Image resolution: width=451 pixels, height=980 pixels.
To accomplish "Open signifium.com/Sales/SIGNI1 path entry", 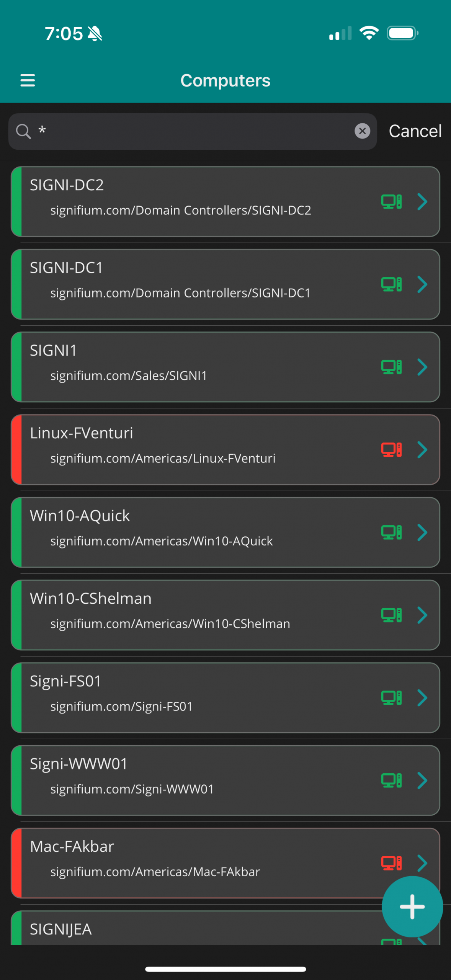I will point(129,376).
